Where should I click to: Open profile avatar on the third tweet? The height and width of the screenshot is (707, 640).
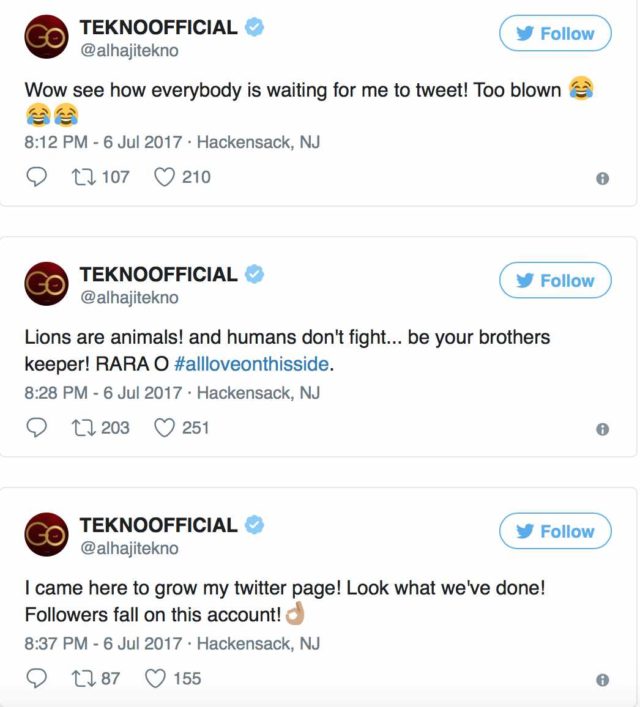[46, 533]
